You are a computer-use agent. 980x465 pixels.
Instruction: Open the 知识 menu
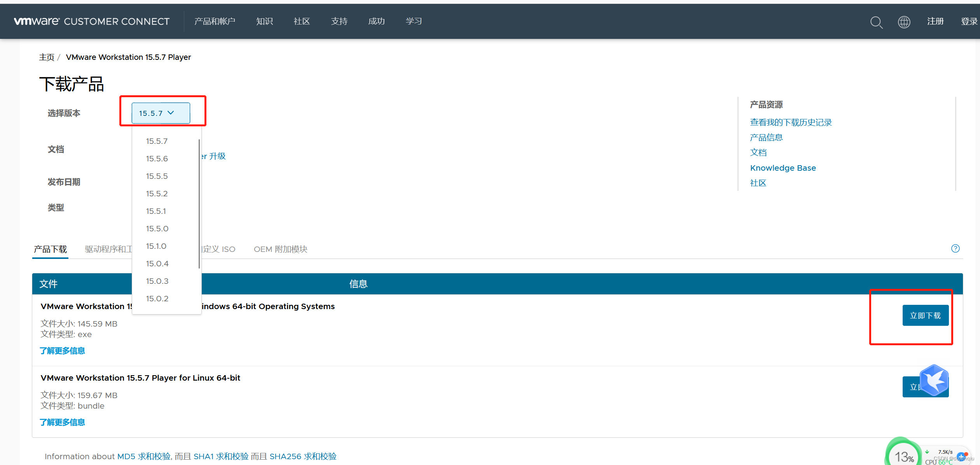coord(264,21)
